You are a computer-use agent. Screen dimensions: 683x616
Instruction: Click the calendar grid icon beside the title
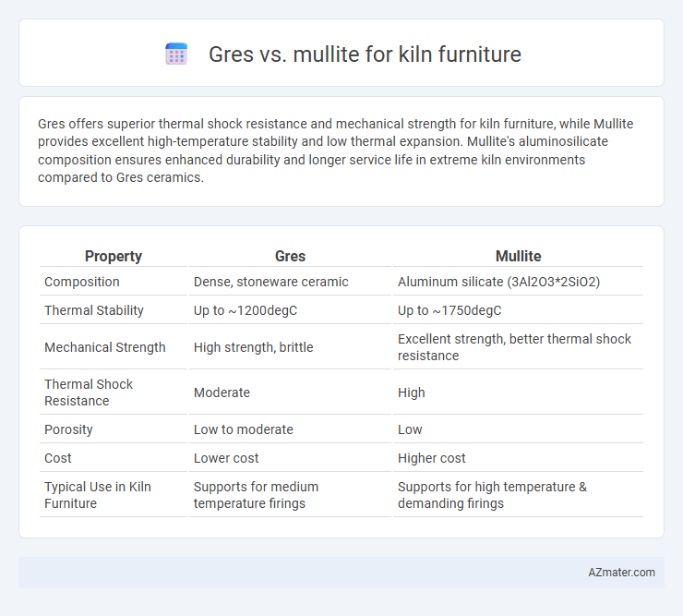point(176,54)
